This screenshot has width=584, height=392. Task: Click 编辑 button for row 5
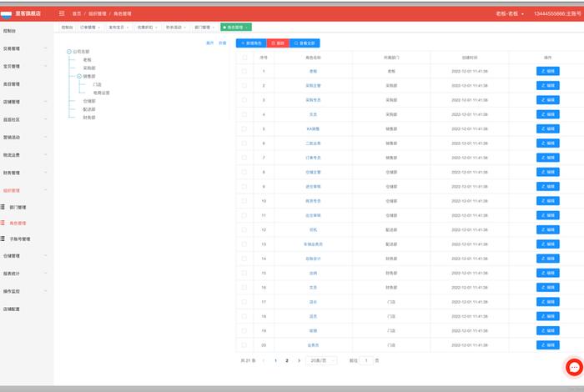(547, 129)
